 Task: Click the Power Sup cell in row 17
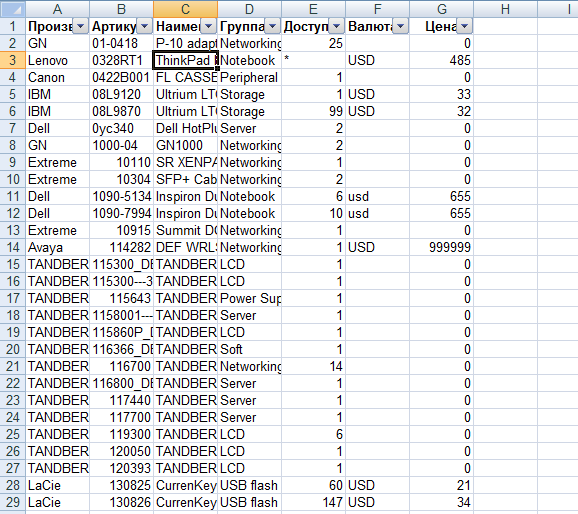point(250,298)
